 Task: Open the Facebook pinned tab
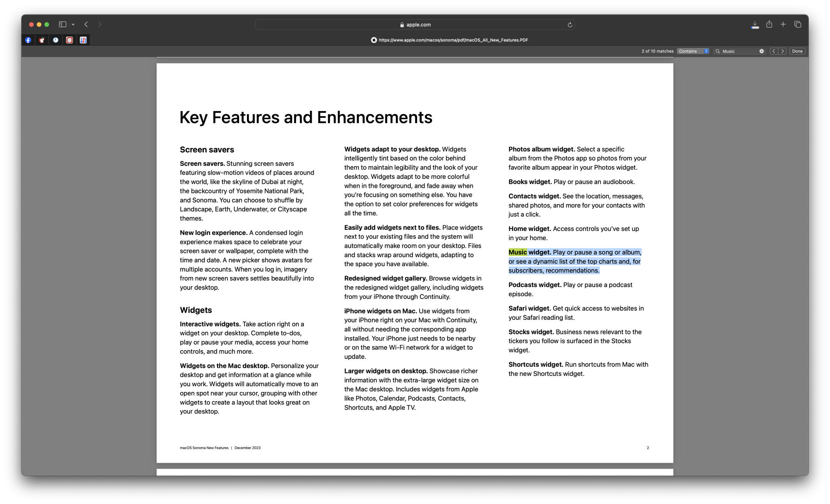coord(28,40)
